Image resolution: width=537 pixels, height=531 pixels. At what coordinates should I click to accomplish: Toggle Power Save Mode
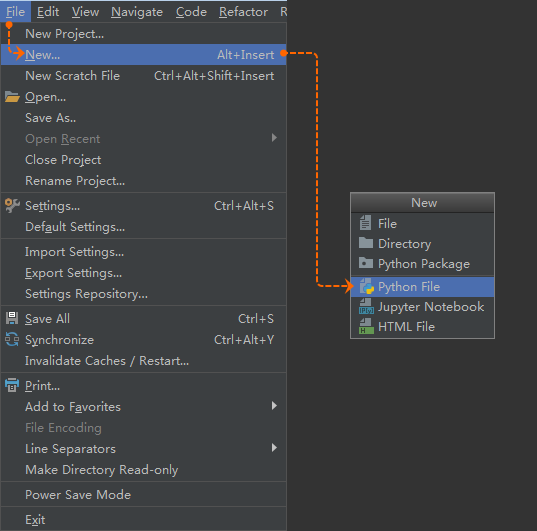pyautogui.click(x=143, y=494)
